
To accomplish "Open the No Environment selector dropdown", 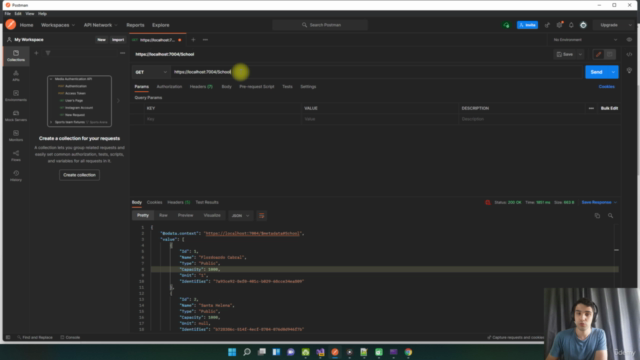I will click(x=585, y=40).
